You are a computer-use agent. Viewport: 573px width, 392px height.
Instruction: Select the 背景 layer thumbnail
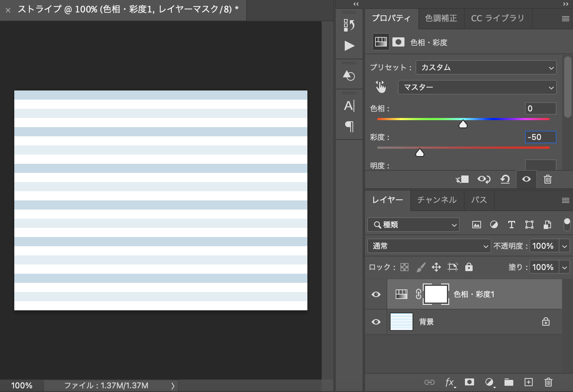click(402, 322)
